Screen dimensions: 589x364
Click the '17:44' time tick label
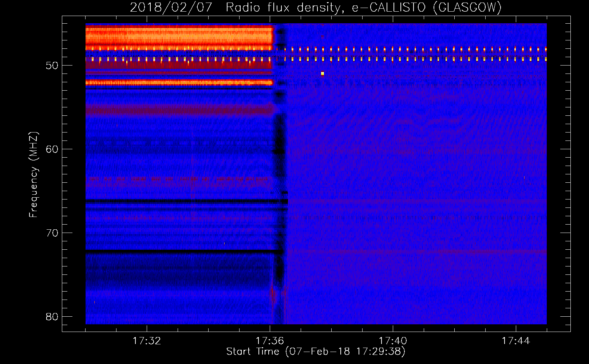(516, 341)
